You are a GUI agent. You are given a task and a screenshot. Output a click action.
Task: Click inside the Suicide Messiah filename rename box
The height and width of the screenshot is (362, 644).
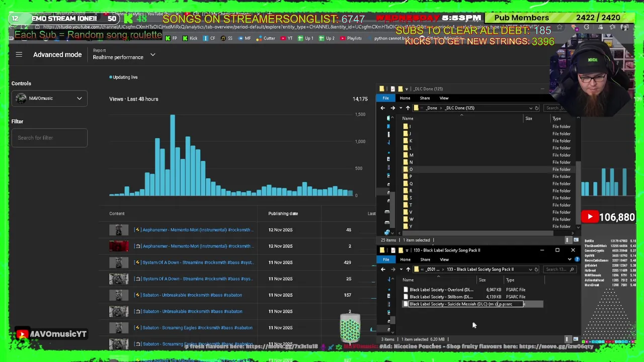(x=466, y=304)
